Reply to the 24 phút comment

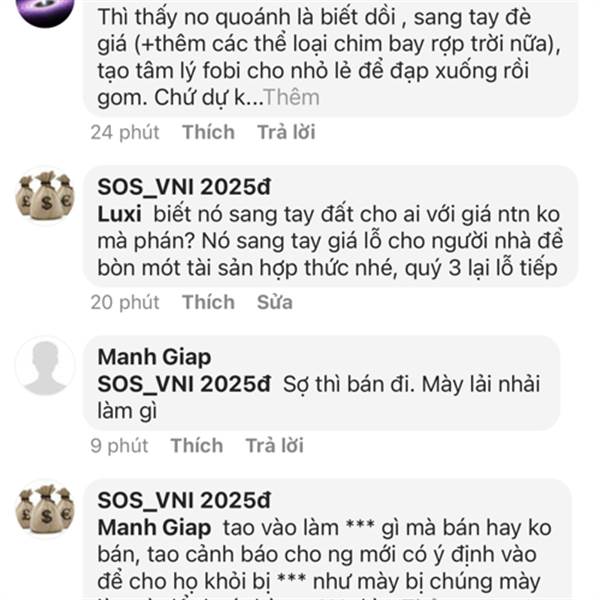(x=286, y=132)
